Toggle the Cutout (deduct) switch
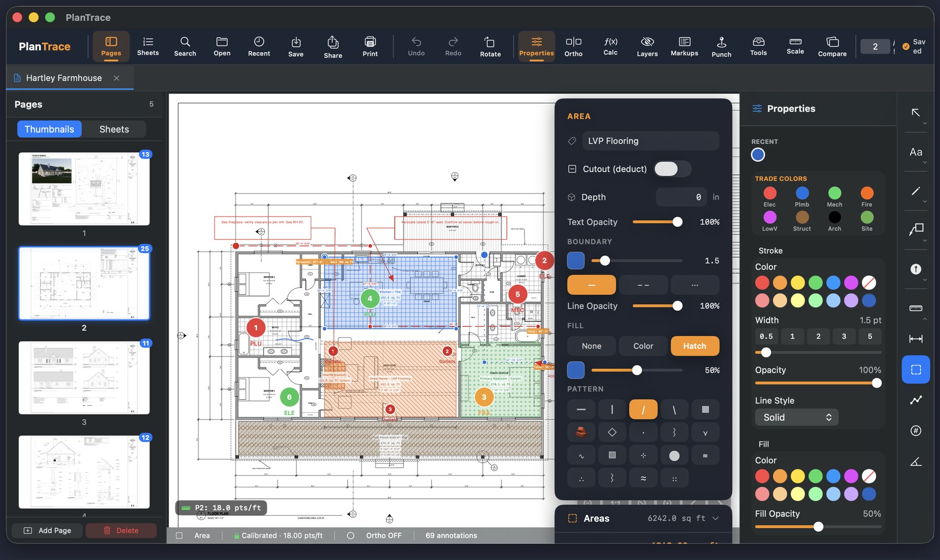The height and width of the screenshot is (560, 940). (x=672, y=169)
